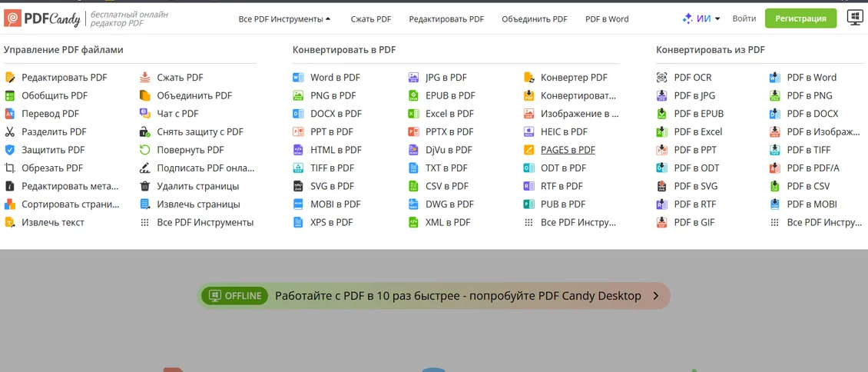Open the XPS в PDF link
Image resolution: width=868 pixels, height=372 pixels.
(332, 223)
